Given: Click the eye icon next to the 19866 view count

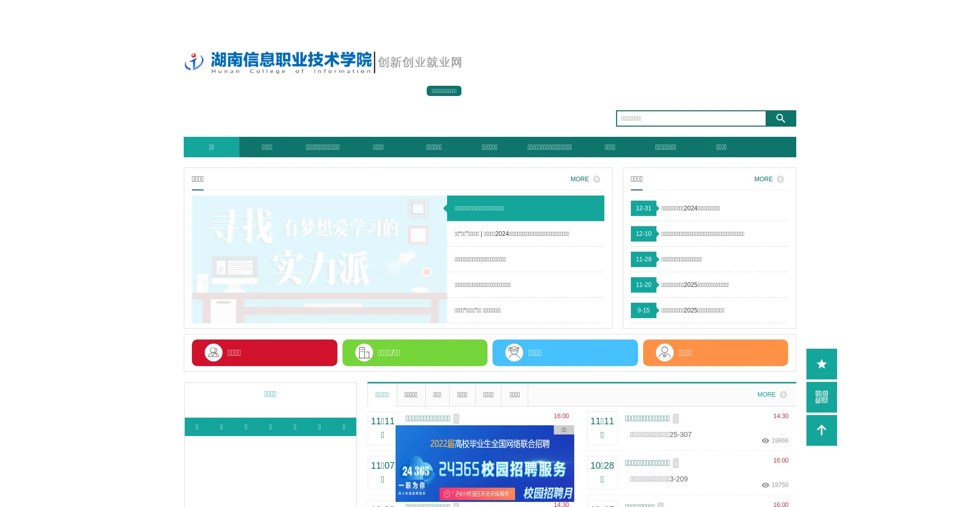Looking at the screenshot, I should point(765,440).
